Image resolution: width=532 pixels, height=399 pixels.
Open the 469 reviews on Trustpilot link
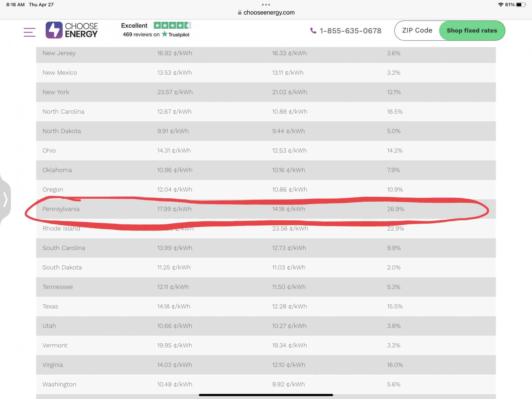(156, 34)
